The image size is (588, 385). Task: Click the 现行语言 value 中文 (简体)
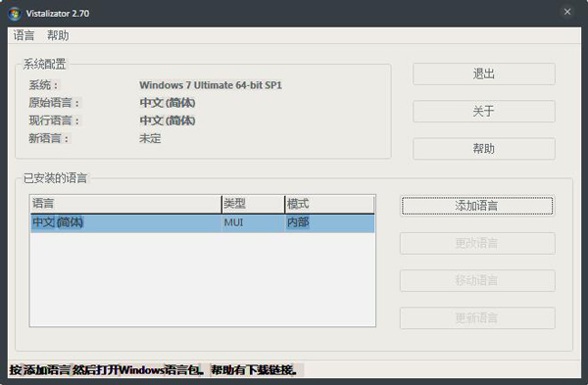click(168, 120)
